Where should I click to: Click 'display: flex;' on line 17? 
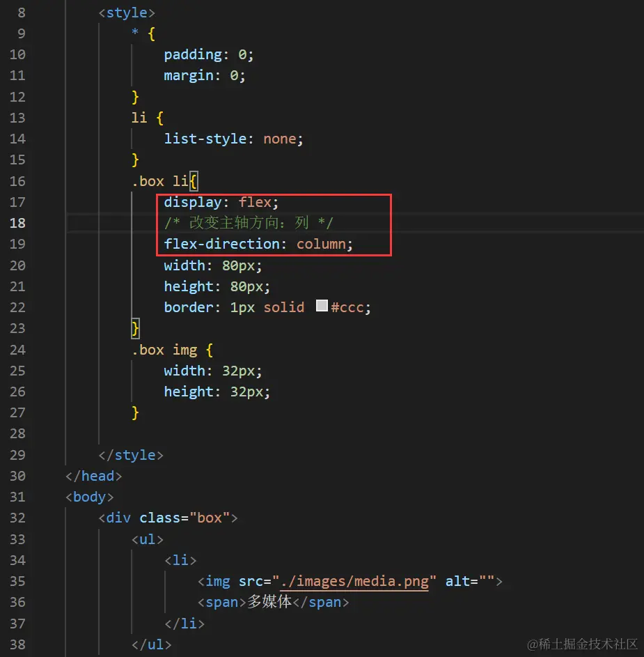tap(221, 202)
